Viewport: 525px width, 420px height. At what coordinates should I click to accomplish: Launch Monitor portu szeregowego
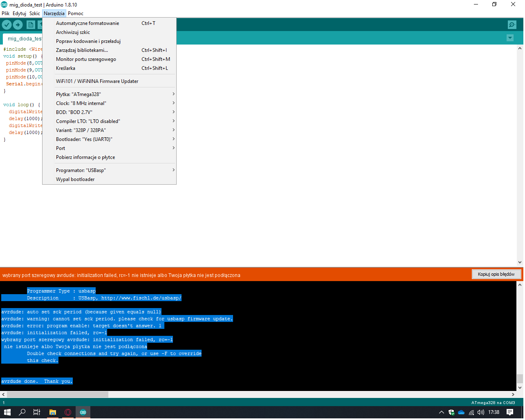click(x=109, y=59)
